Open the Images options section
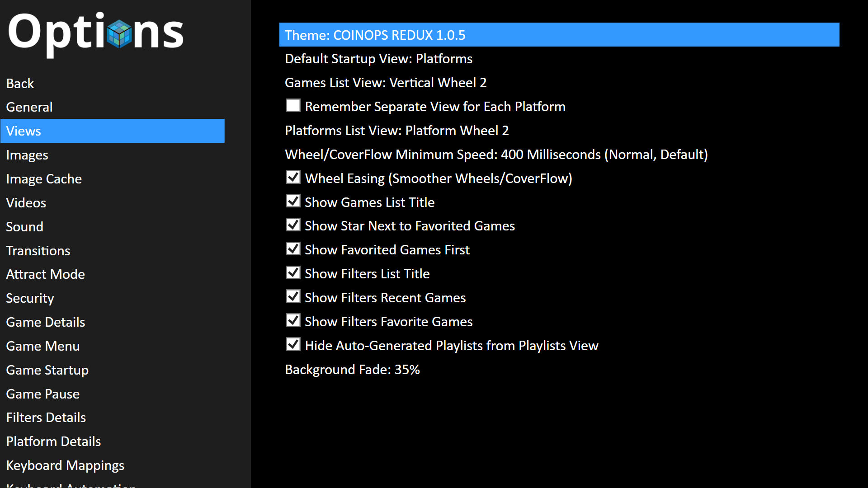The height and width of the screenshot is (488, 868). [113, 155]
